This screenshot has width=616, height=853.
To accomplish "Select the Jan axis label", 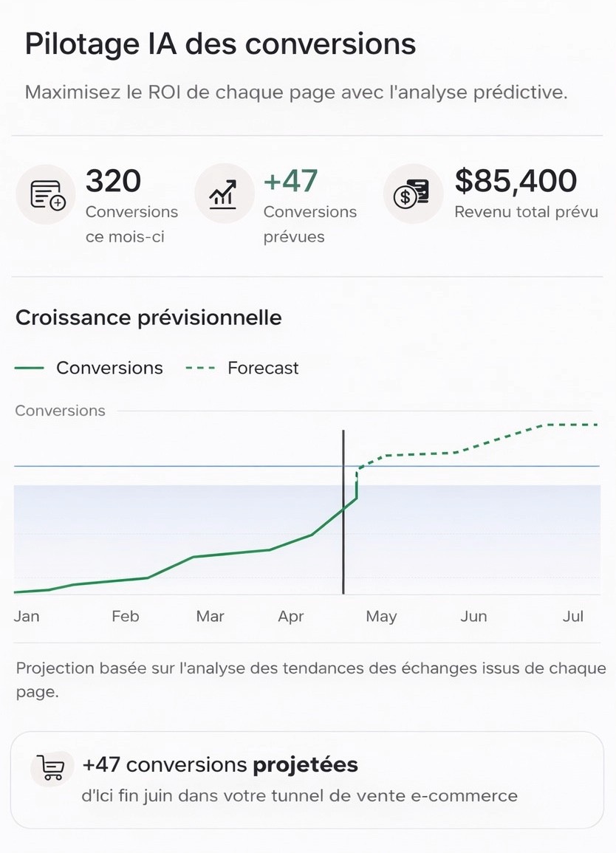I will (x=27, y=616).
